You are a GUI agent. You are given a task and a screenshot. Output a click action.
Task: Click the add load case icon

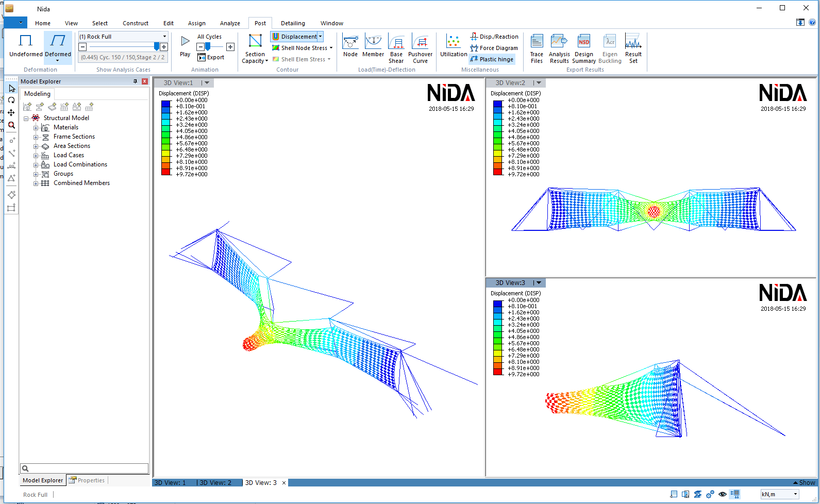pos(64,107)
